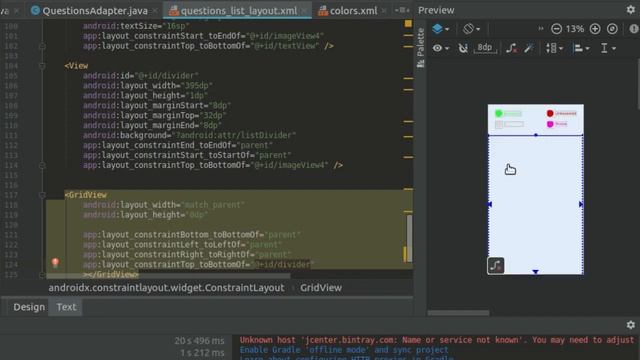Open the build panel settings gear

point(631,325)
